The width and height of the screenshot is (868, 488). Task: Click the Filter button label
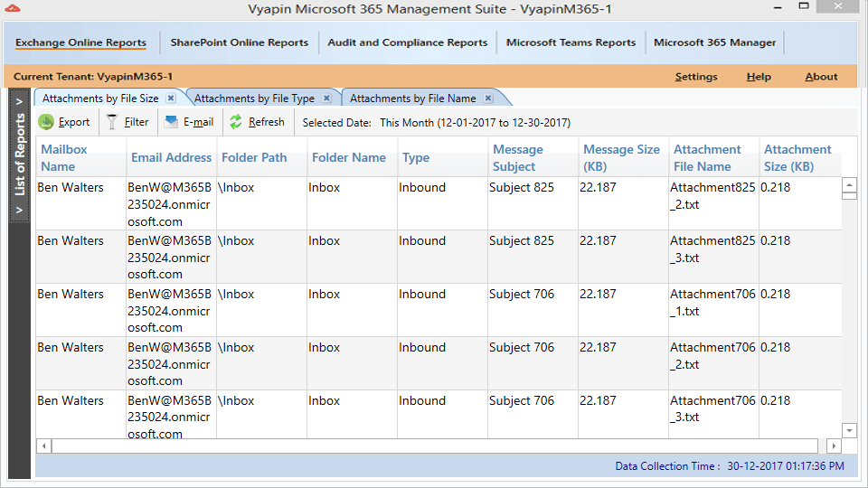click(137, 122)
